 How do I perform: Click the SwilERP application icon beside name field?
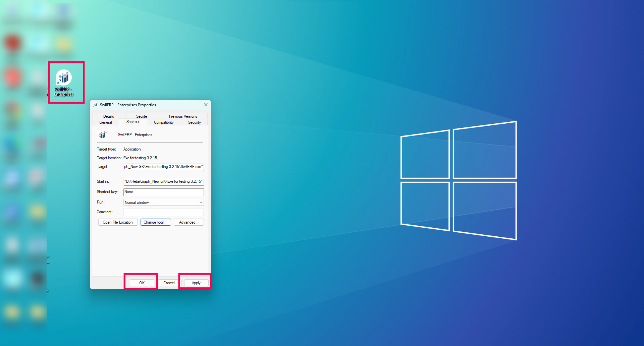click(102, 135)
